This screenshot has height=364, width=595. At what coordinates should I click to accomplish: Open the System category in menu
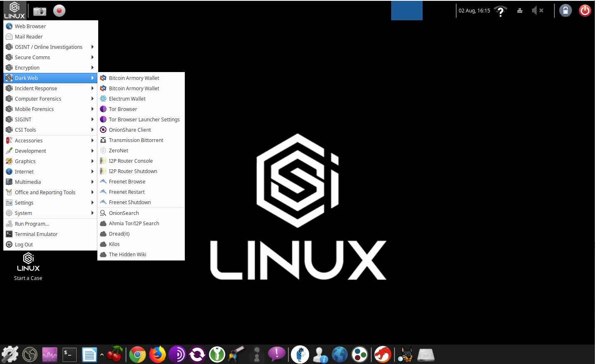point(51,213)
